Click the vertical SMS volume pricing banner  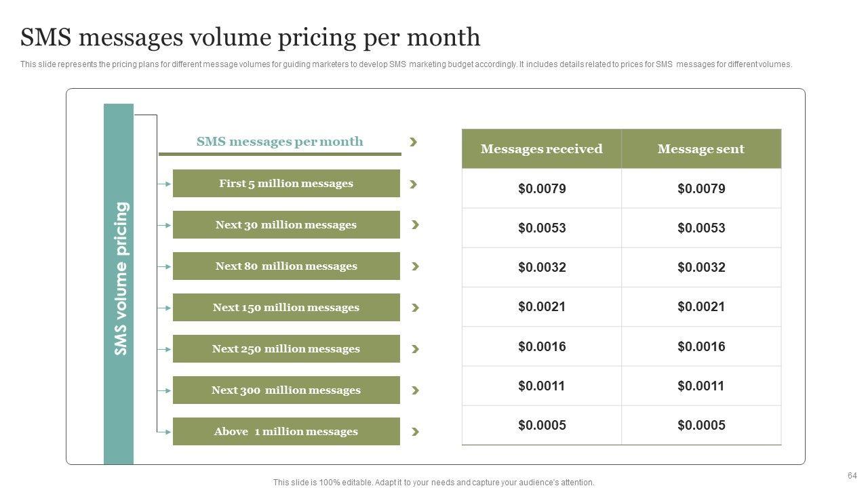pos(119,283)
